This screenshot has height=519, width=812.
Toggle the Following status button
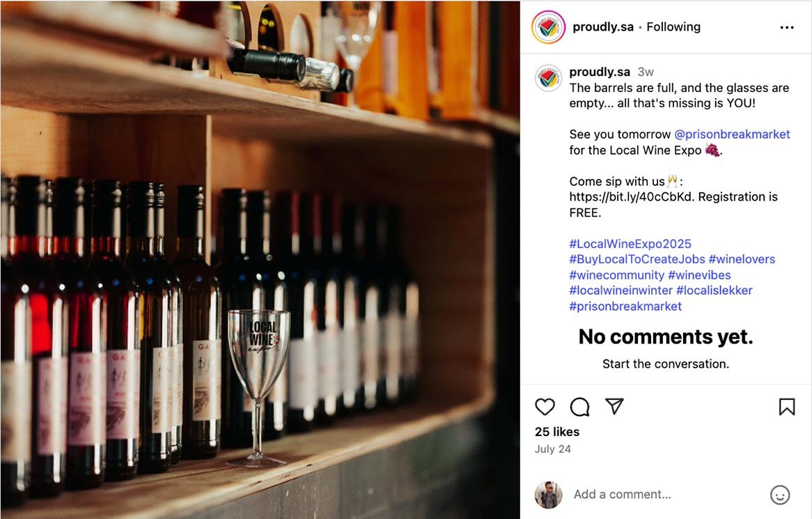pyautogui.click(x=673, y=27)
